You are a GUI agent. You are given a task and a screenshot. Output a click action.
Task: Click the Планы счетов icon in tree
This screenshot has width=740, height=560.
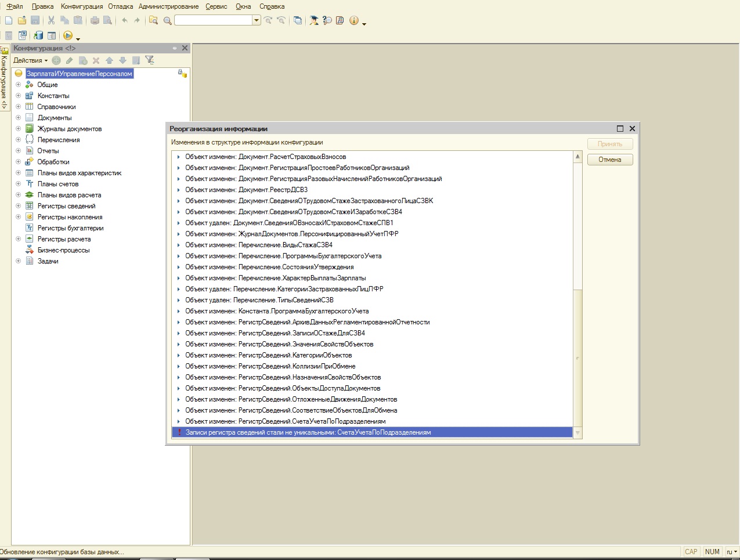point(30,184)
